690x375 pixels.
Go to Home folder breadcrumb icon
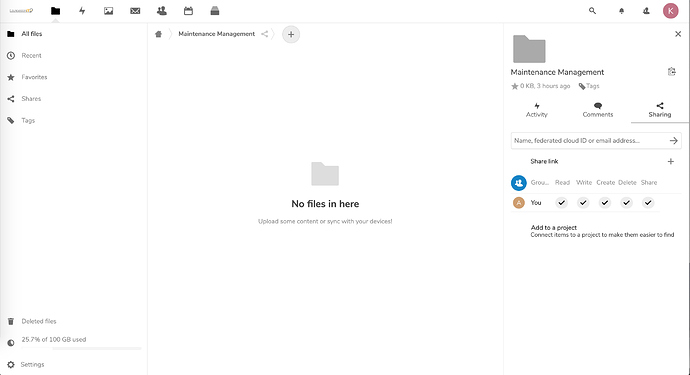pyautogui.click(x=158, y=34)
